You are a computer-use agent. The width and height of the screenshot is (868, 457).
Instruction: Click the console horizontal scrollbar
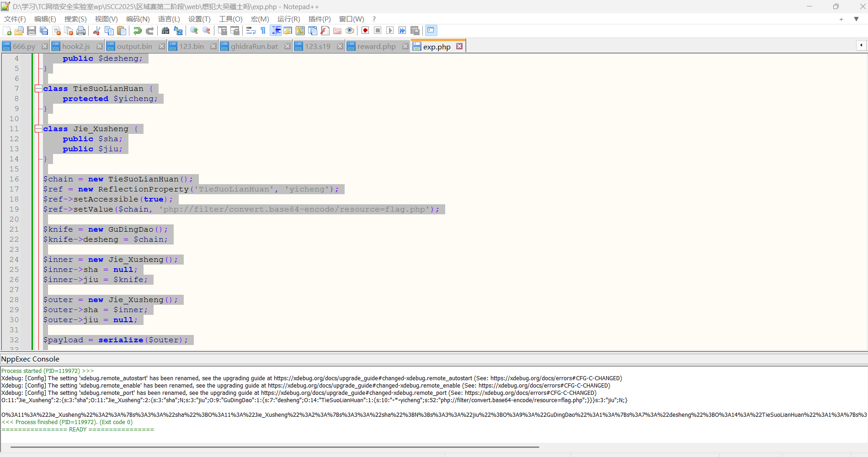[x=274, y=447]
